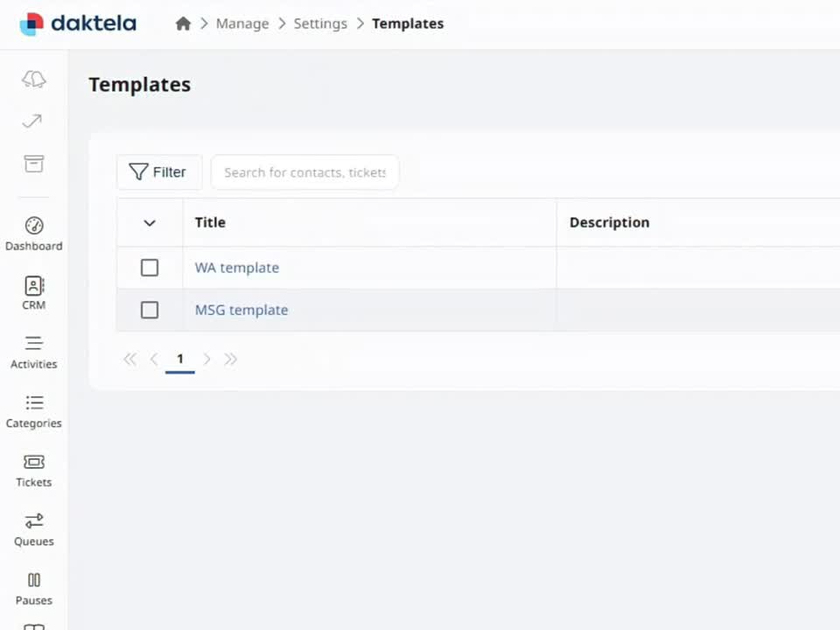Go to first page of pagination
The width and height of the screenshot is (840, 630).
click(x=129, y=359)
